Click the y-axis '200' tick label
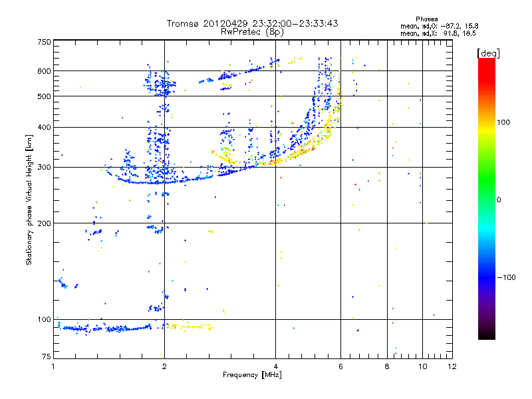 tap(45, 223)
